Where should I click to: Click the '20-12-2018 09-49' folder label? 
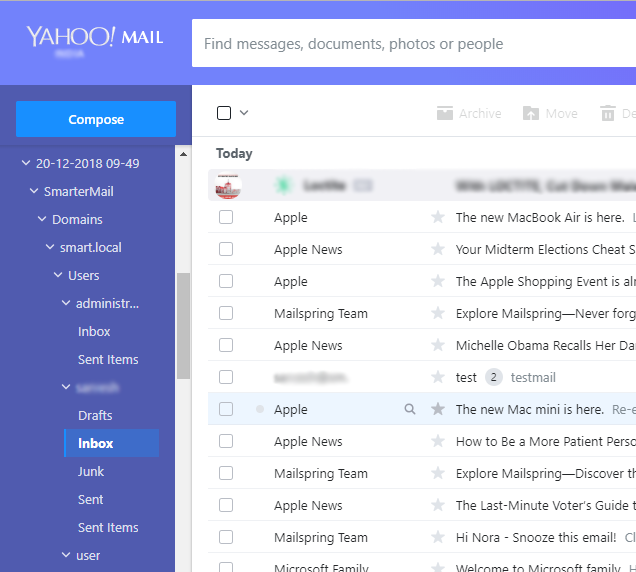(88, 163)
